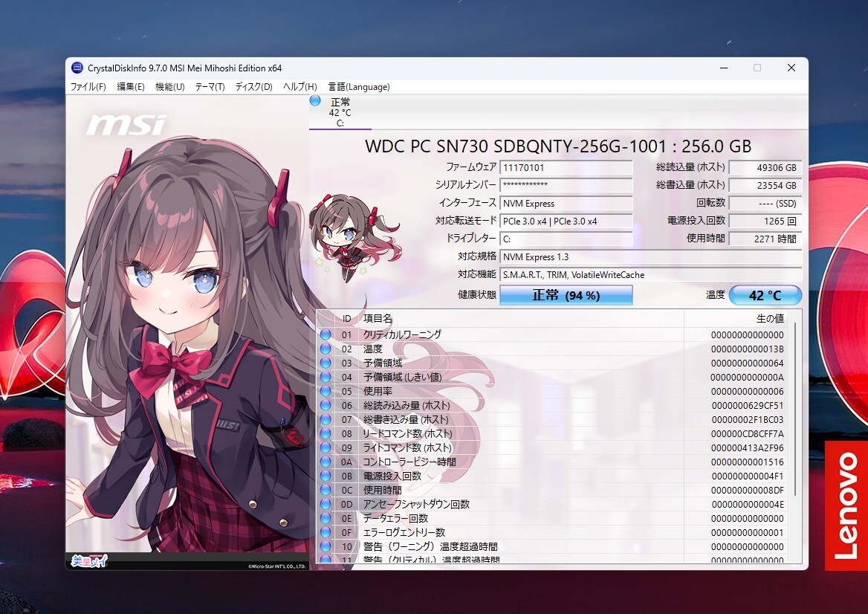Viewport: 868px width, 614px height.
Task: Click the transfer mode field PCIe 3.0 x4
Action: click(566, 221)
